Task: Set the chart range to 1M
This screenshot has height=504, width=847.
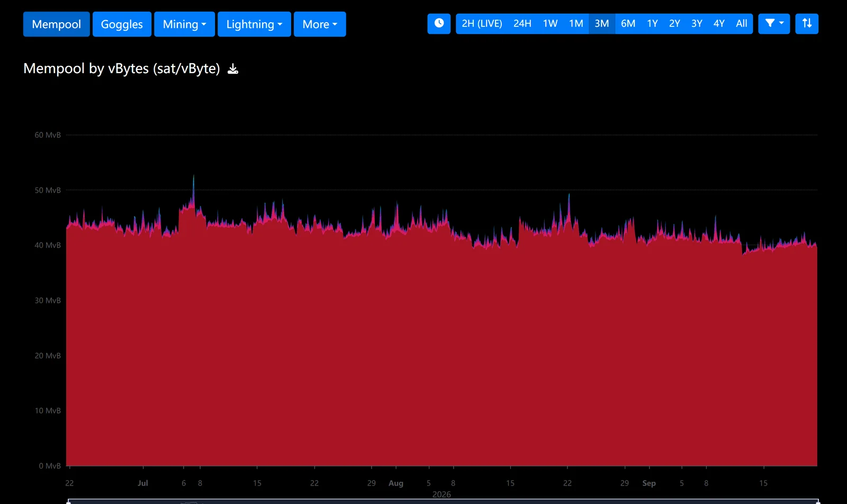Action: tap(576, 24)
